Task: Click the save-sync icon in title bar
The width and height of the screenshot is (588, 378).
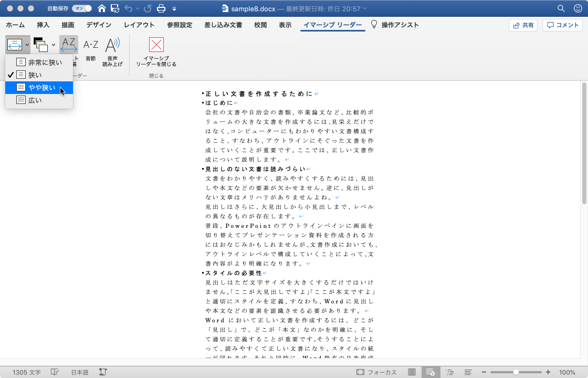Action: click(115, 8)
